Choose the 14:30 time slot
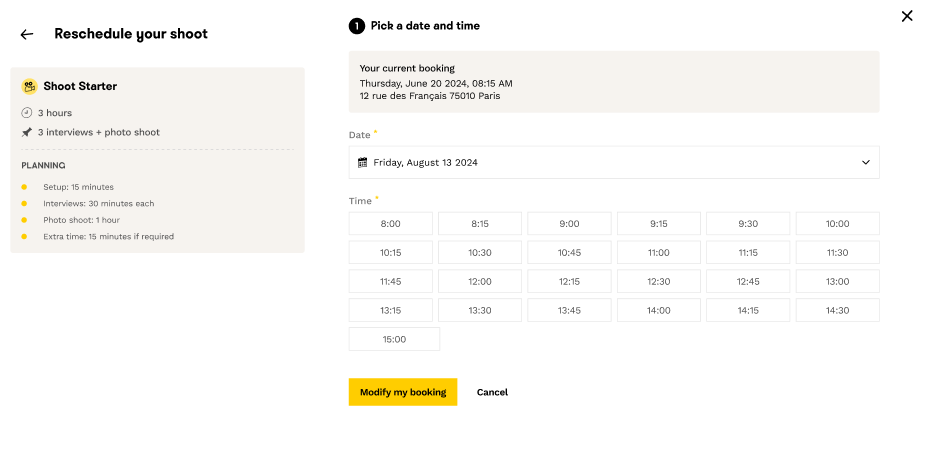This screenshot has width=936, height=468. (837, 310)
